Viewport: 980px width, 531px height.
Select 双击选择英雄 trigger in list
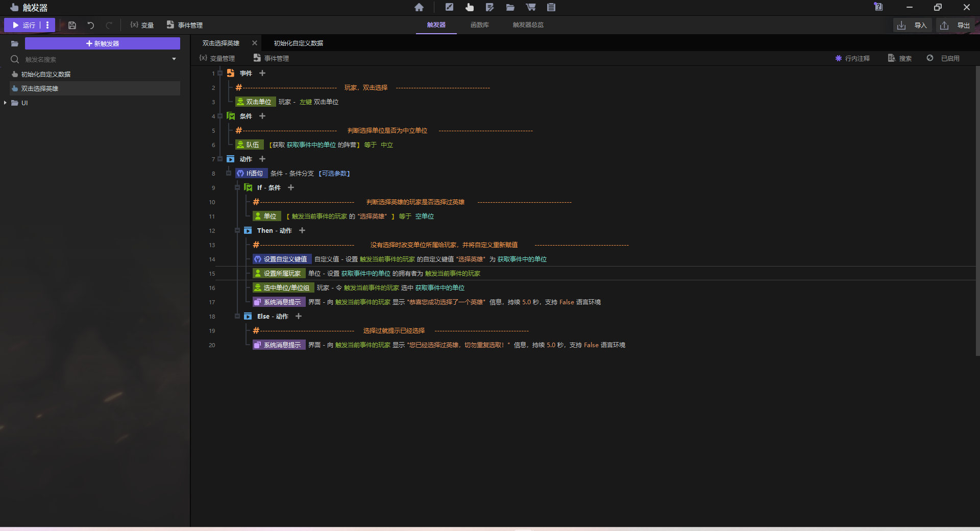tap(95, 88)
